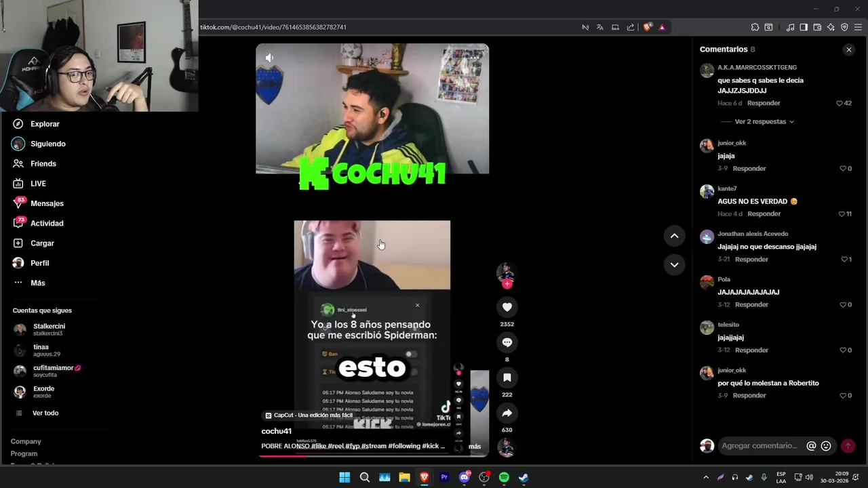
Task: Like junior_okk's Robertito comment
Action: [843, 395]
